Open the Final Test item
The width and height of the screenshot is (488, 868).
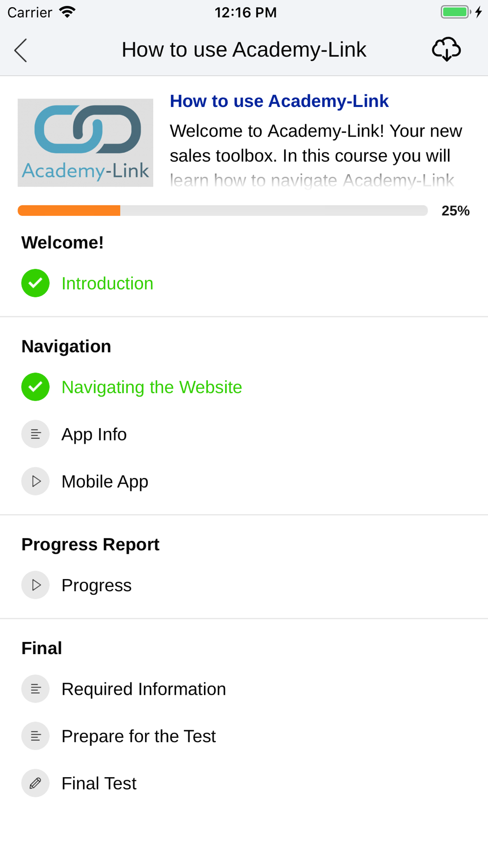point(99,783)
